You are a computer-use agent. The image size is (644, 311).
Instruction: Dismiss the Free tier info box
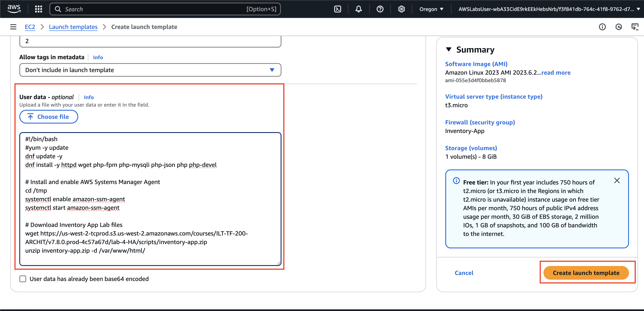[x=617, y=180]
